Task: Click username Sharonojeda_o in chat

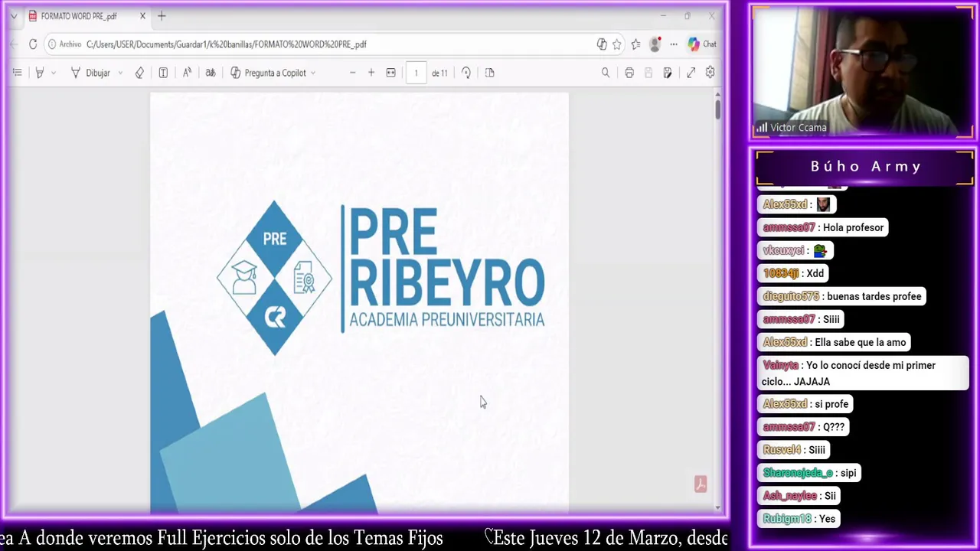Action: click(x=798, y=473)
